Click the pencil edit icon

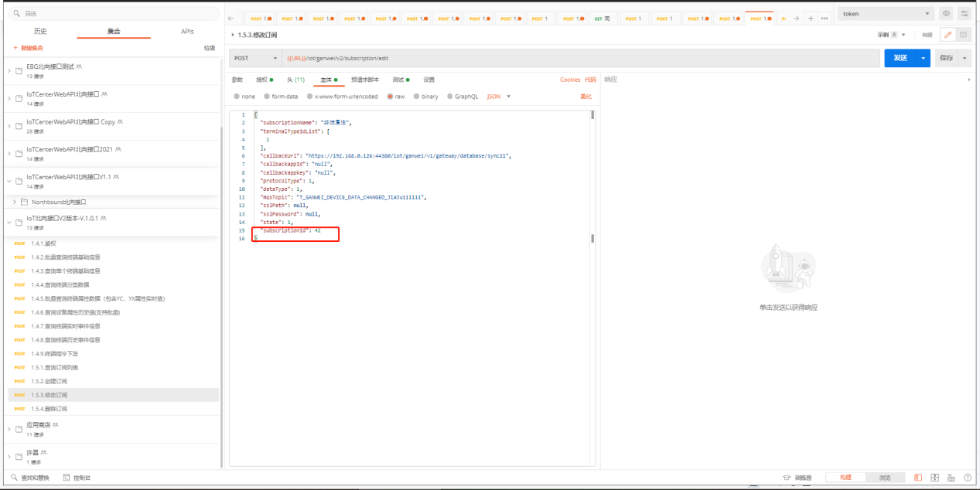948,35
